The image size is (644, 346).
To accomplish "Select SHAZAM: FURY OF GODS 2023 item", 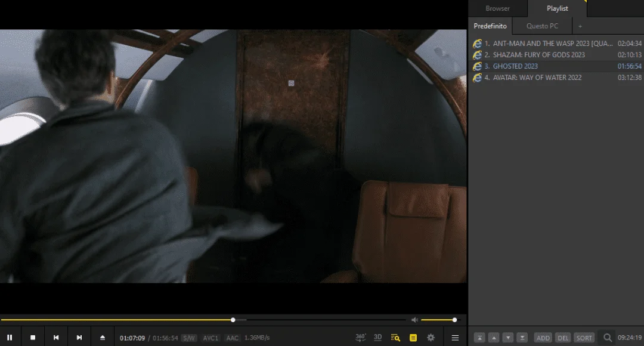I will point(556,55).
